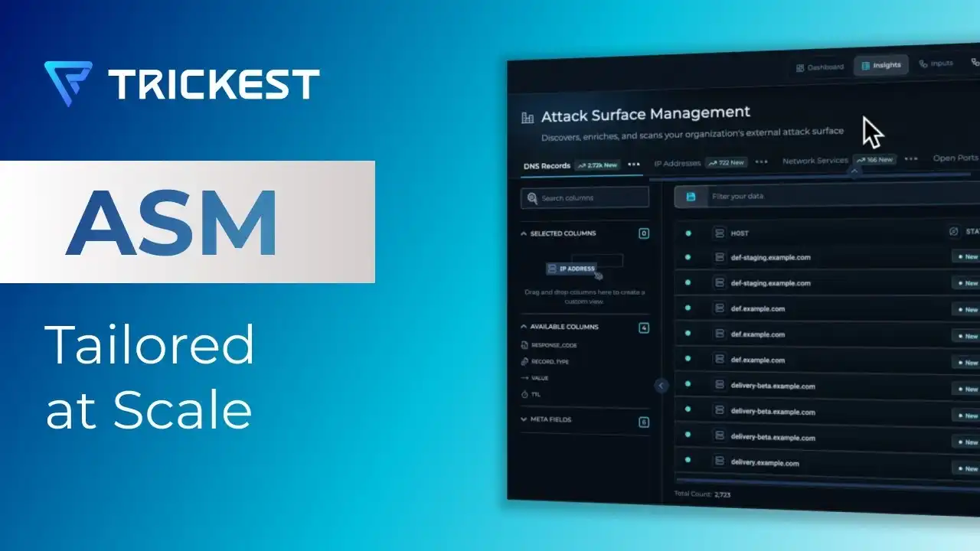
Task: Collapse the Available Columns section
Action: coord(524,327)
